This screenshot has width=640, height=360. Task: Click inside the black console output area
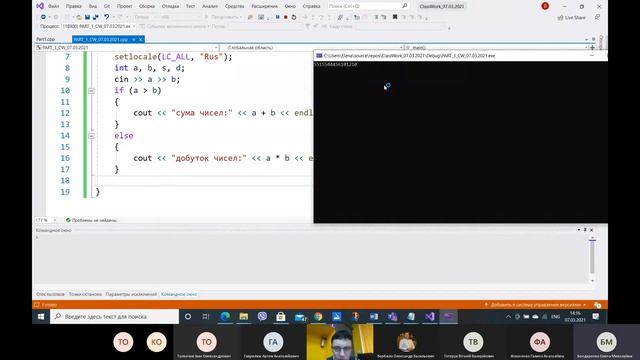pos(460,142)
